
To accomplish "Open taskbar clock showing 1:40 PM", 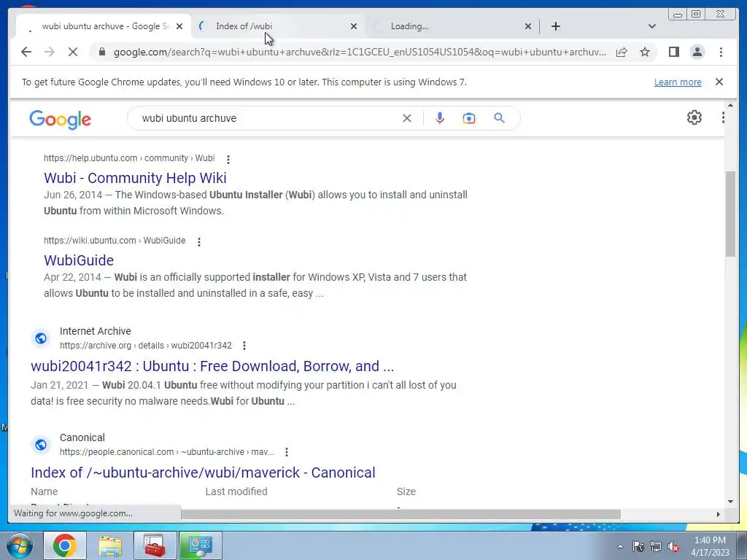I will click(x=710, y=546).
